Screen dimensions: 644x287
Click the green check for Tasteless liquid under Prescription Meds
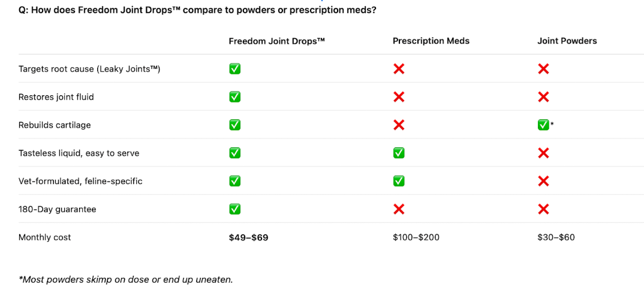click(x=399, y=153)
